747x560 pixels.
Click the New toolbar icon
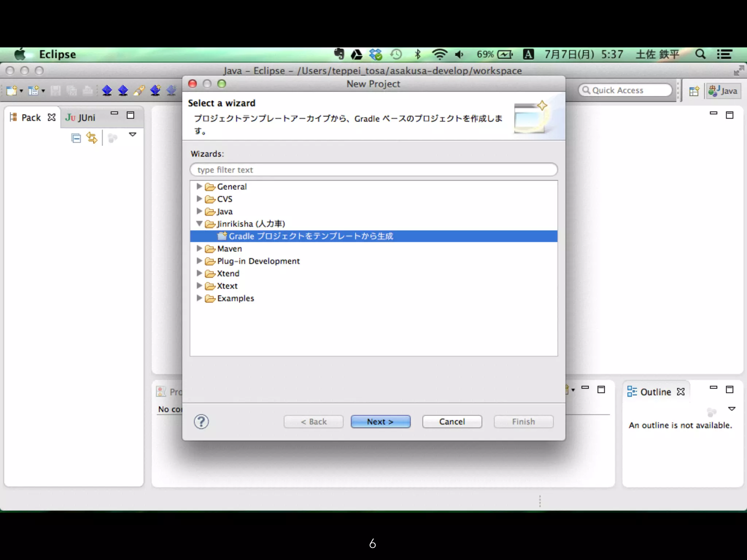pyautogui.click(x=11, y=90)
